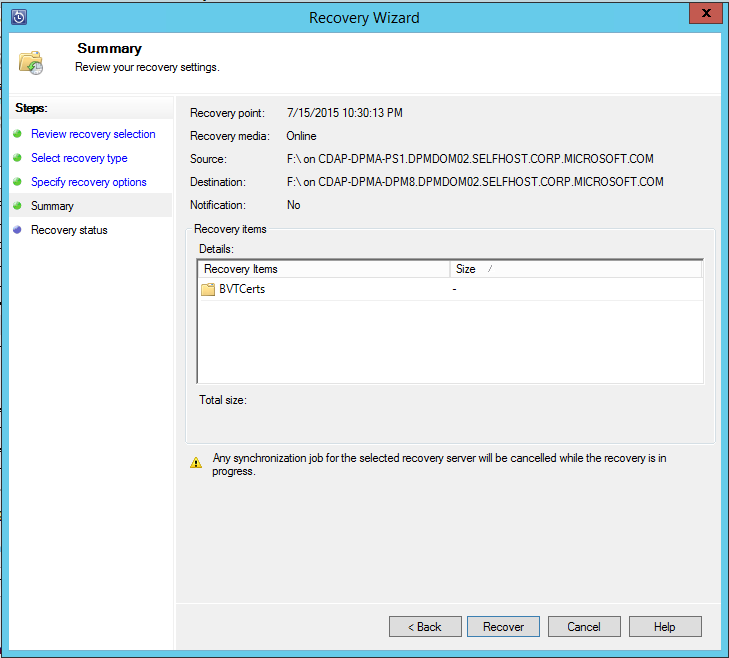
Task: Click the yellow warning triangle icon
Action: [196, 463]
